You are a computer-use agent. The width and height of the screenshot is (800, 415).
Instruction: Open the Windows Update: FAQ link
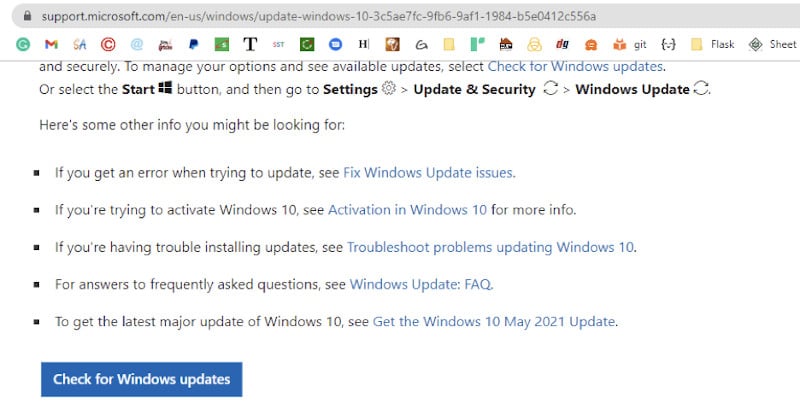point(421,284)
